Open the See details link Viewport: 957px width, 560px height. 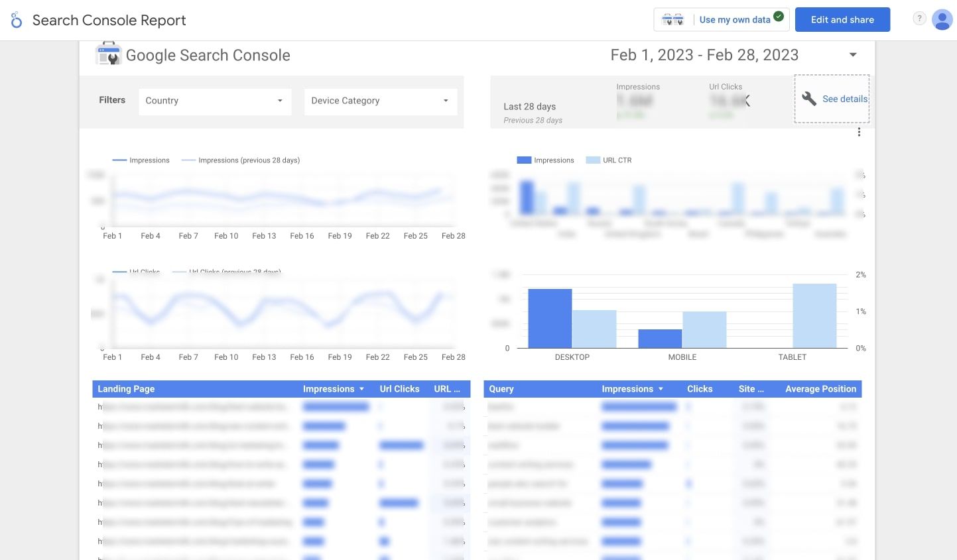click(844, 99)
